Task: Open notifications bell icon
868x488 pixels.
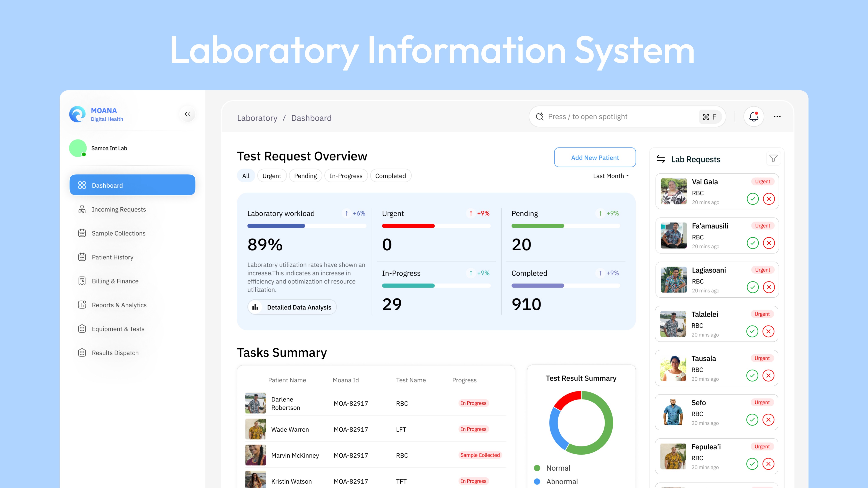Action: (753, 116)
